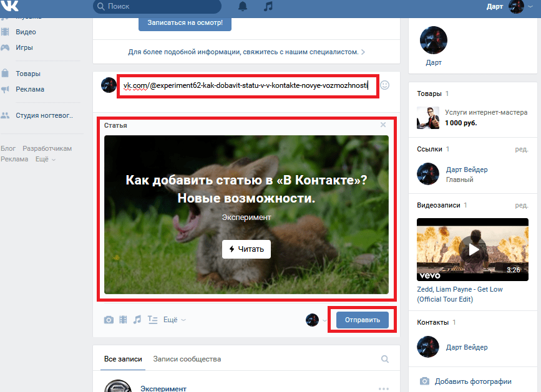Click the Видео film icon in sidebar
541x392 pixels.
pos(5,32)
